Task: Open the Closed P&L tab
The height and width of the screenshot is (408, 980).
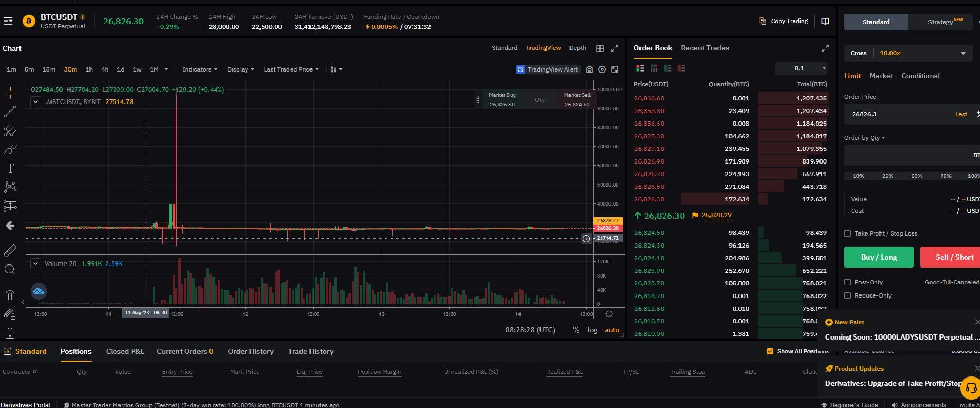Action: click(125, 351)
